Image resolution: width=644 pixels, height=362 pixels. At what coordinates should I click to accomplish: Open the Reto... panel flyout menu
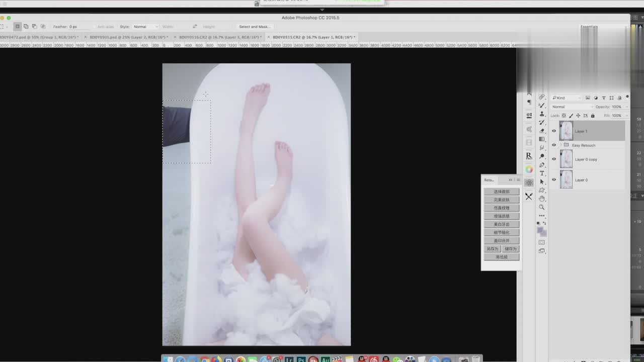click(x=518, y=180)
